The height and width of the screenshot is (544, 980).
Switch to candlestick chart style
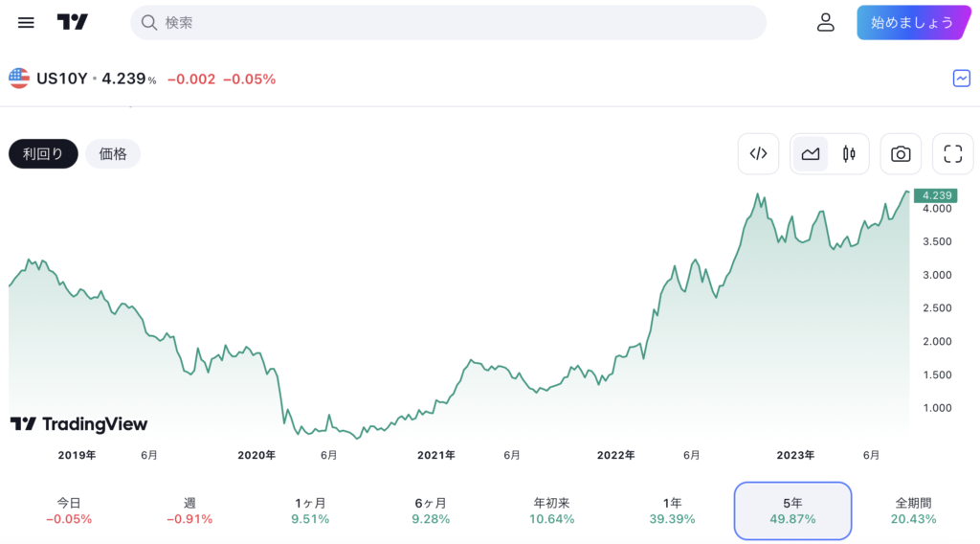tap(849, 154)
